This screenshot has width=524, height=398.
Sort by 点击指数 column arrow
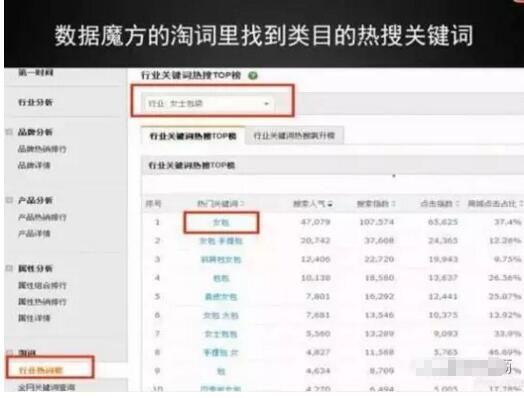(x=457, y=204)
